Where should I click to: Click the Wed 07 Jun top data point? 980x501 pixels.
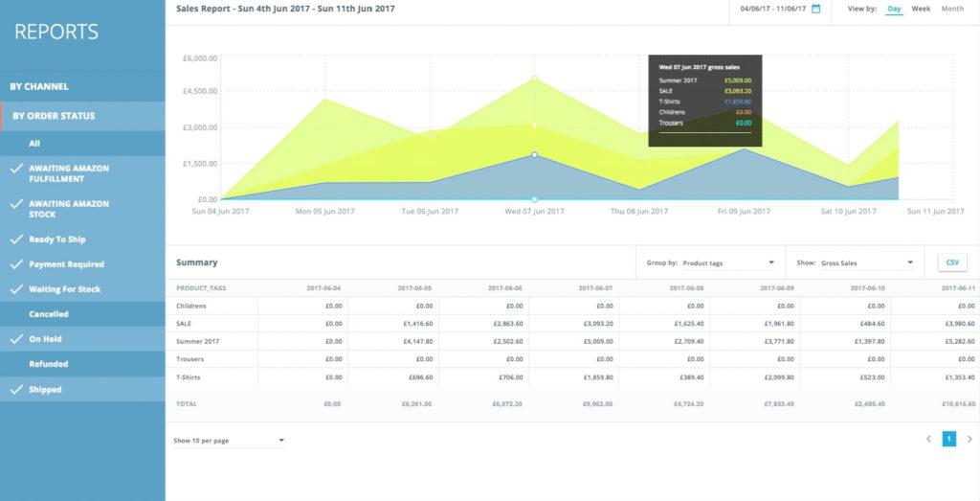pos(534,78)
